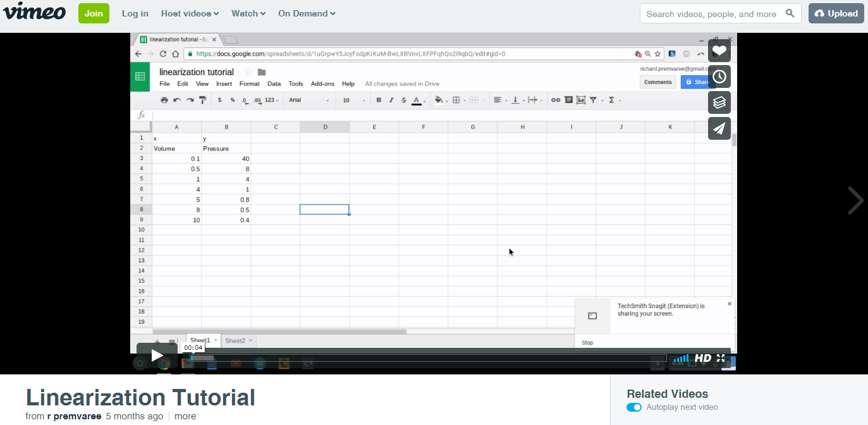The image size is (868, 425).
Task: Go to next video with right arrow
Action: tap(855, 200)
